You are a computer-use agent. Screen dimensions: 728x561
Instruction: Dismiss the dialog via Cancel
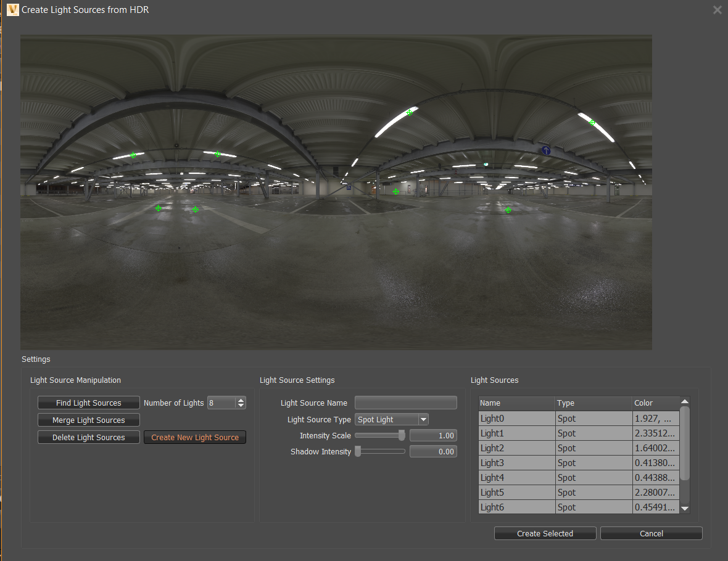(651, 533)
